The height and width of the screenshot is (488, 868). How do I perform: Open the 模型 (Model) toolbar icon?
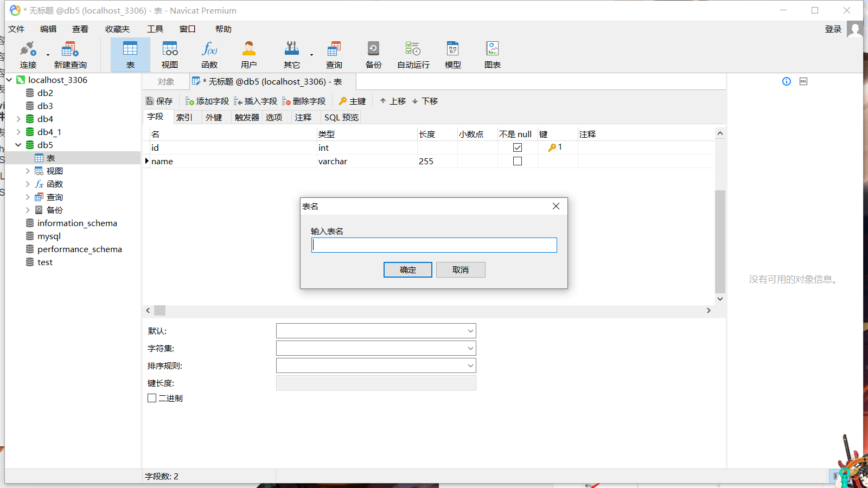click(x=453, y=55)
